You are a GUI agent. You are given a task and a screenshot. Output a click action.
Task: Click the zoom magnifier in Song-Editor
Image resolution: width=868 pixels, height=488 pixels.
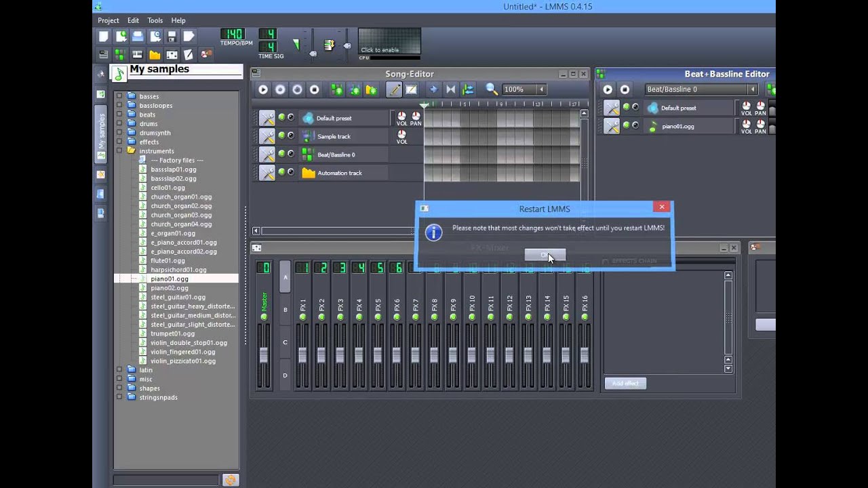click(492, 89)
